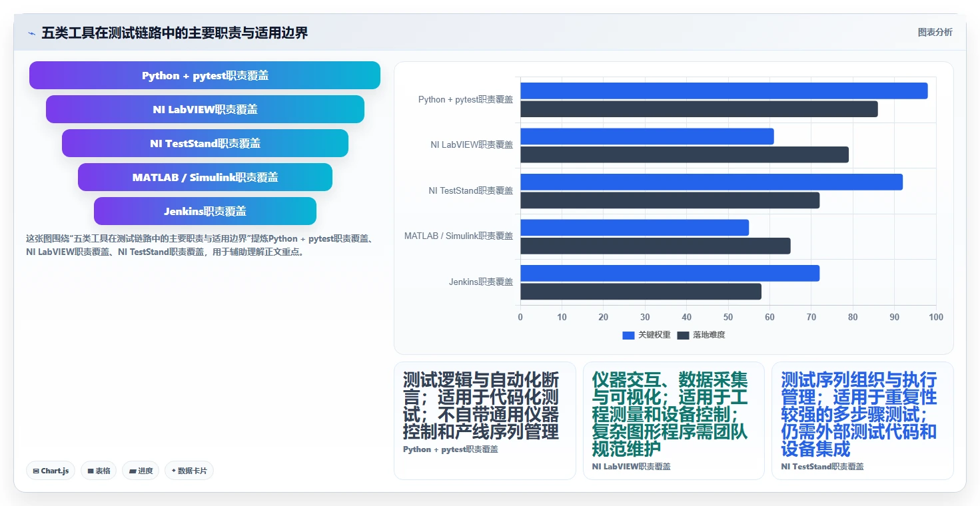
Task: Click the Python + pytest职责覆盖 caption under first card
Action: (x=450, y=449)
